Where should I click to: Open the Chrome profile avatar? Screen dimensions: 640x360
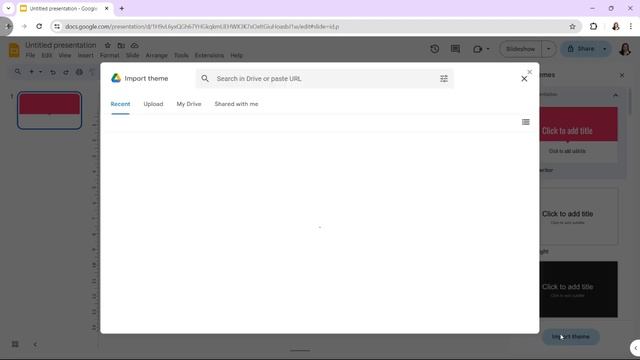(x=616, y=27)
